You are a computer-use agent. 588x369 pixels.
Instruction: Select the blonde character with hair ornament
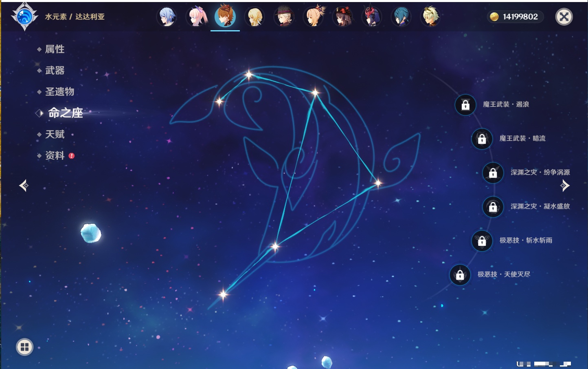pyautogui.click(x=313, y=17)
